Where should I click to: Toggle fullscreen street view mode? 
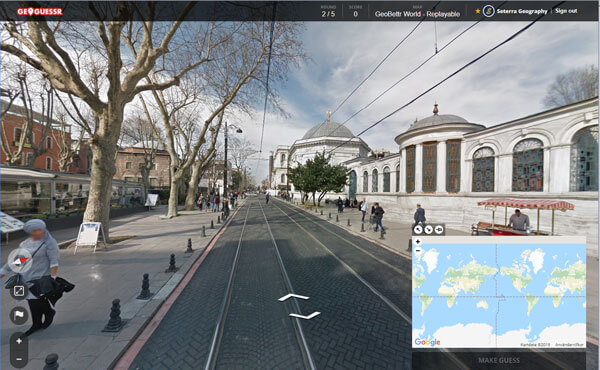pos(19,291)
